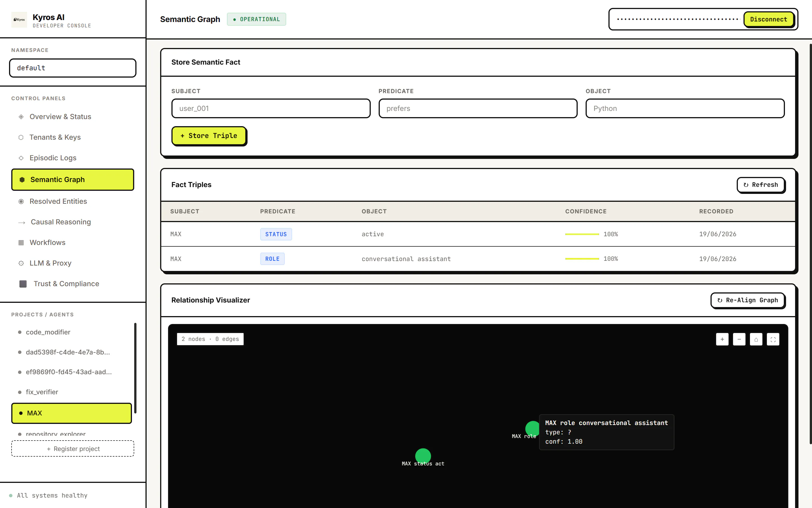Click the Predicate column header in table
This screenshot has width=812, height=508.
pos(277,211)
